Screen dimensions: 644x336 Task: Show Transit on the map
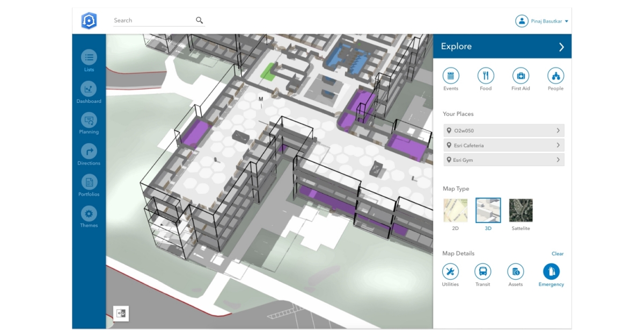coord(482,272)
